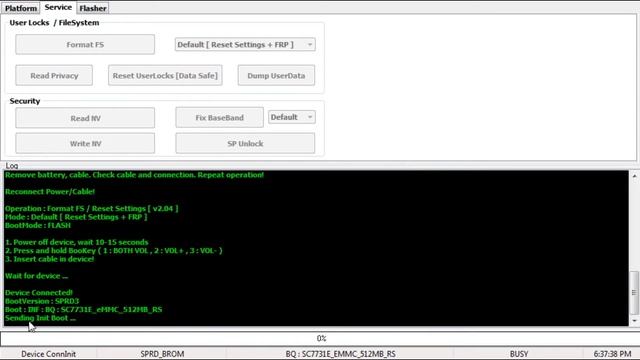The image size is (640, 360).
Task: Click the 'Reconnect Power/Cable!' log line
Action: 49,191
